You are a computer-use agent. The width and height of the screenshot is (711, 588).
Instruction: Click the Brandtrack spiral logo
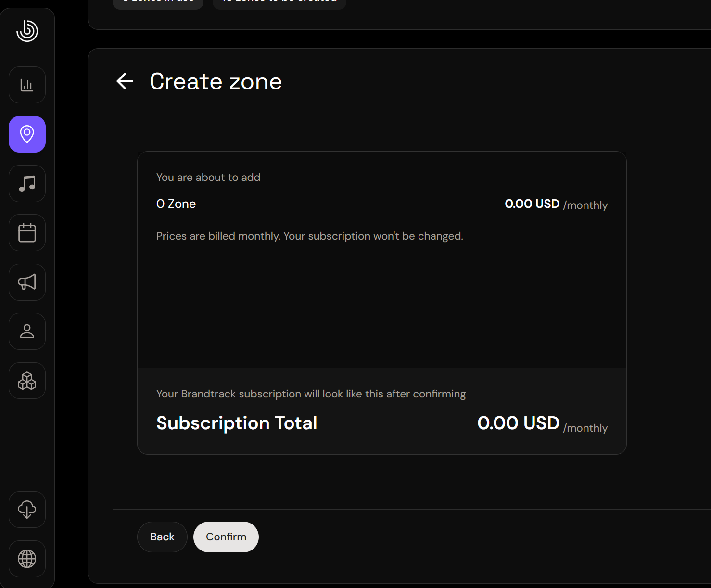tap(27, 31)
